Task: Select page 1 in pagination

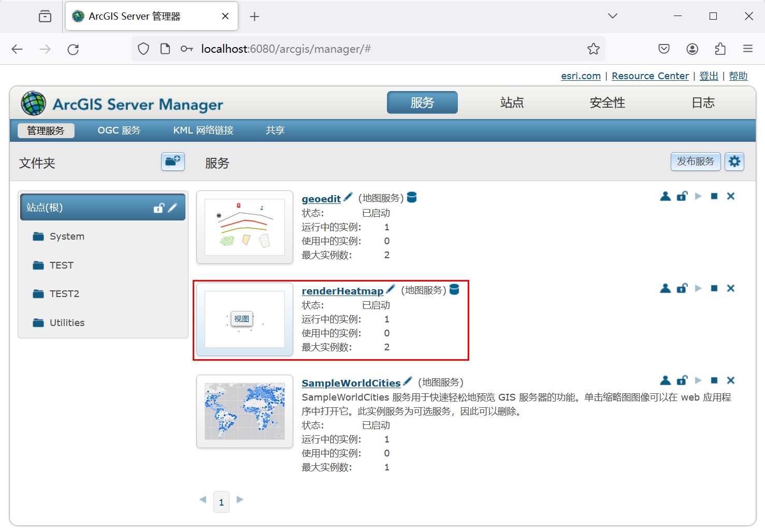Action: coord(221,502)
